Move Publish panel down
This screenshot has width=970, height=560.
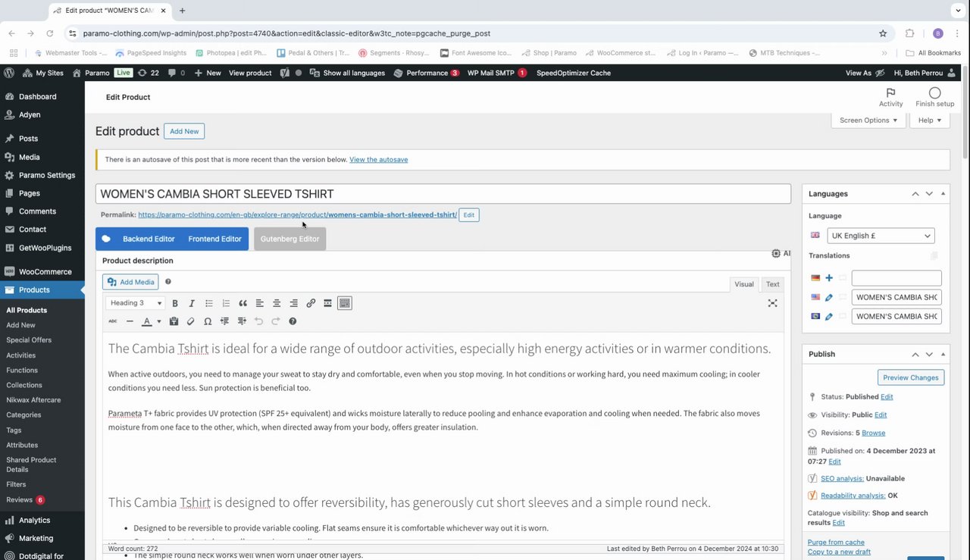pyautogui.click(x=929, y=354)
